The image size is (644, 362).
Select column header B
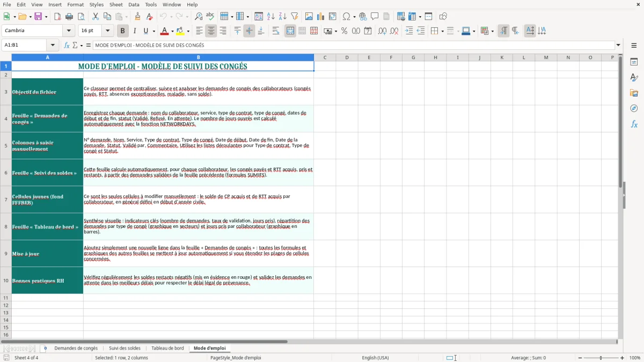point(199,57)
